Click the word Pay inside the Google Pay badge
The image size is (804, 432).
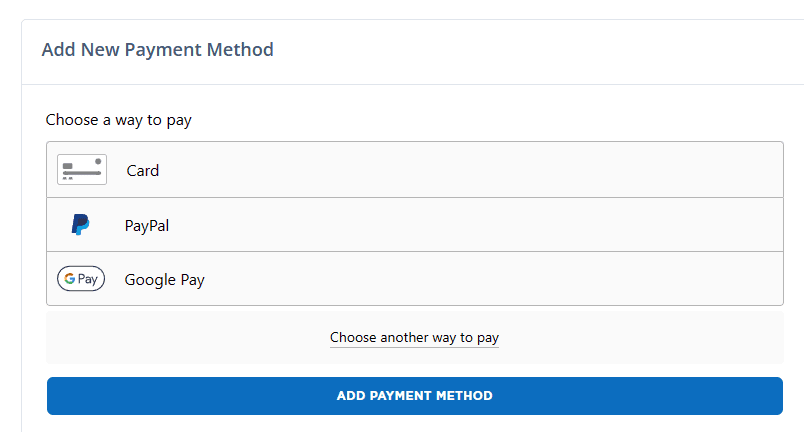click(x=88, y=279)
